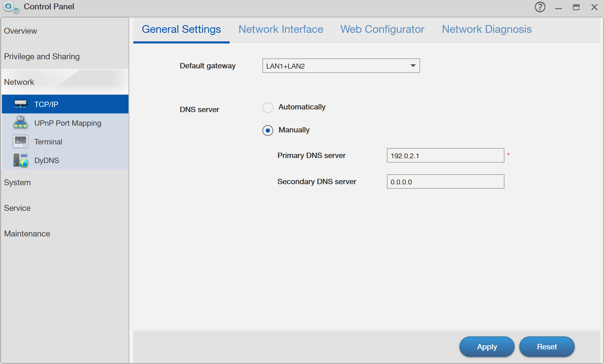The height and width of the screenshot is (364, 604).
Task: Select Manually for DNS server
Action: point(267,130)
